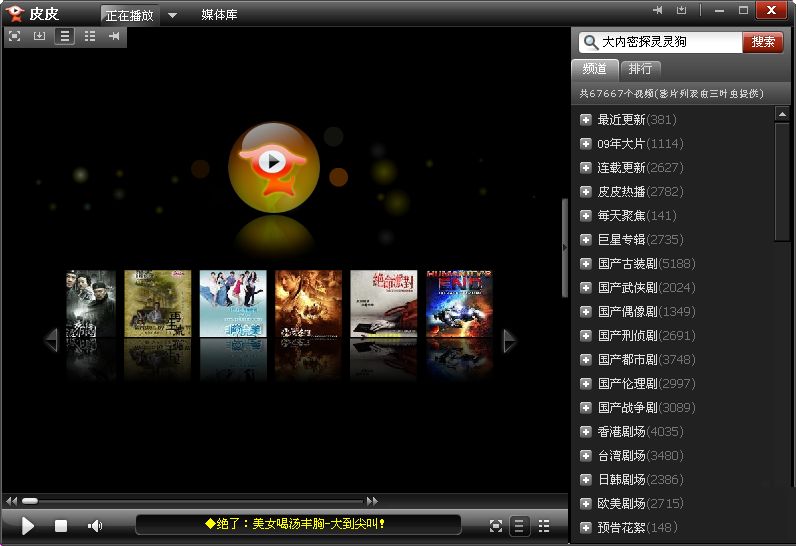Click the fast-forward double arrow icon
796x546 pixels.
coord(372,501)
